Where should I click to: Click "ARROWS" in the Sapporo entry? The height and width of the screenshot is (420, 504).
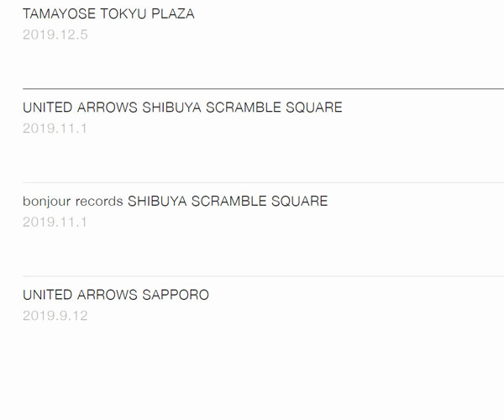pos(107,295)
